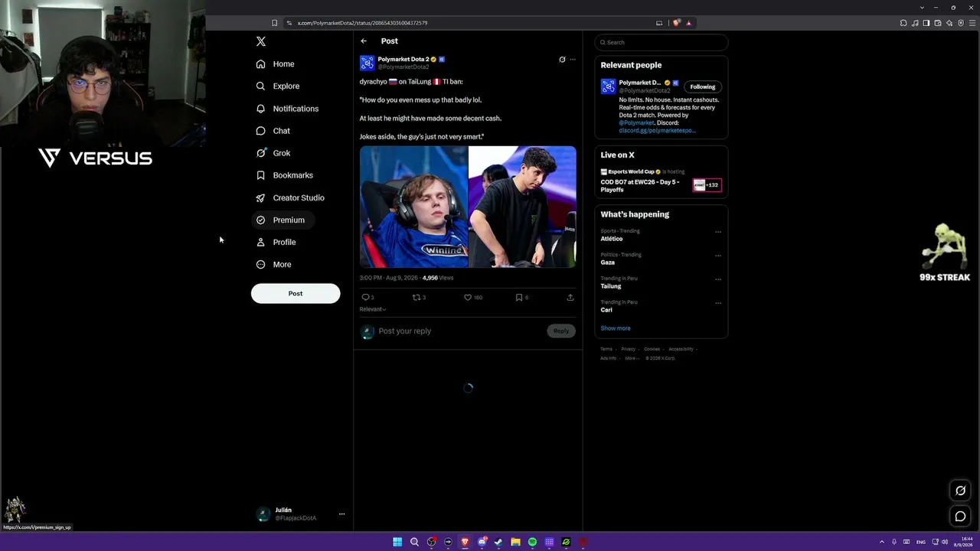Go back using the Post header arrow

pos(364,41)
